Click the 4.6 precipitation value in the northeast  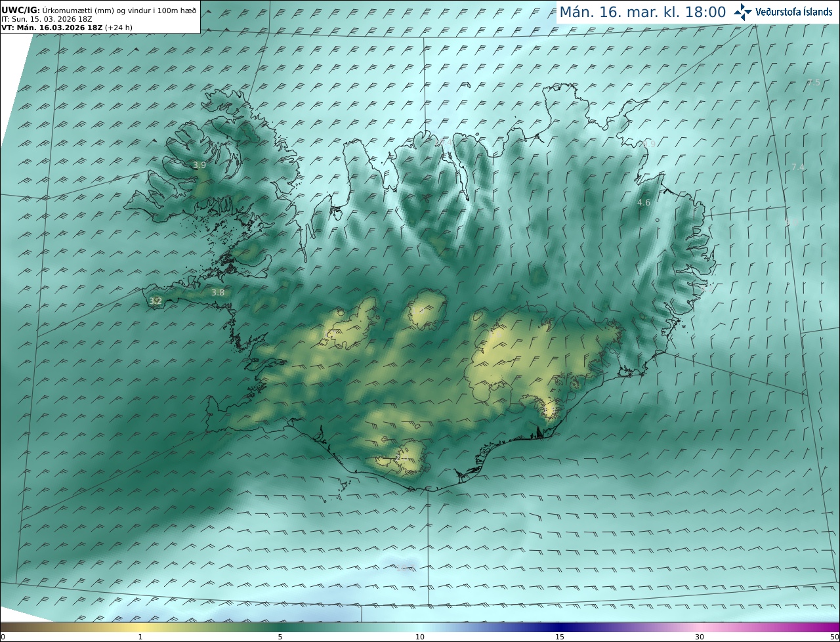[x=644, y=203]
